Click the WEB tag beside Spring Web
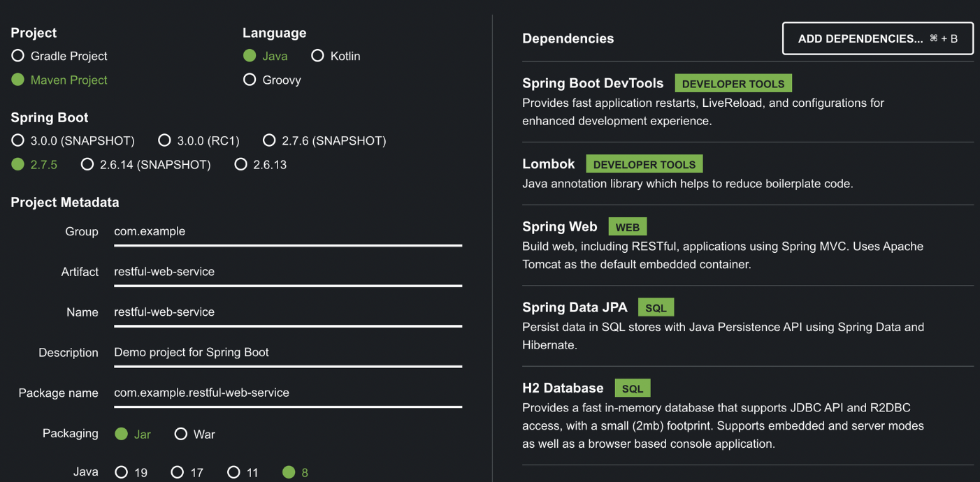This screenshot has width=980, height=482. tap(628, 227)
